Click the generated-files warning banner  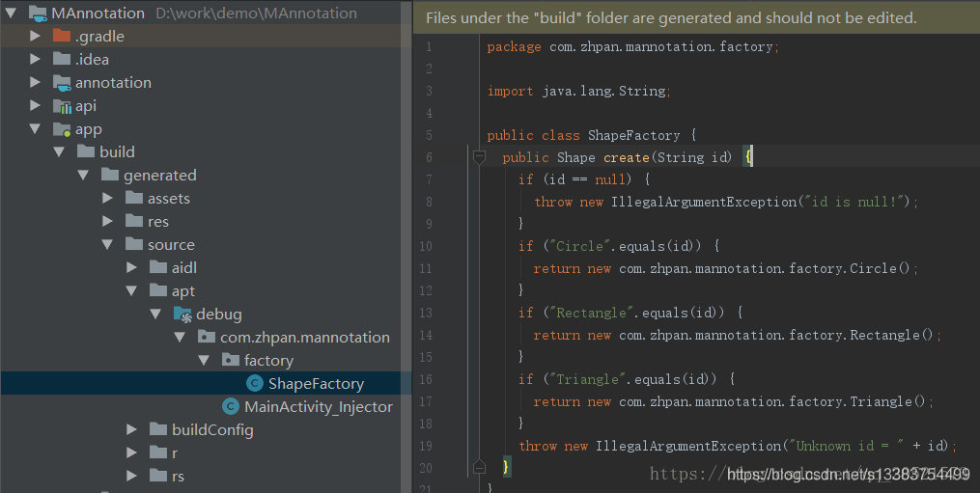tap(696, 18)
